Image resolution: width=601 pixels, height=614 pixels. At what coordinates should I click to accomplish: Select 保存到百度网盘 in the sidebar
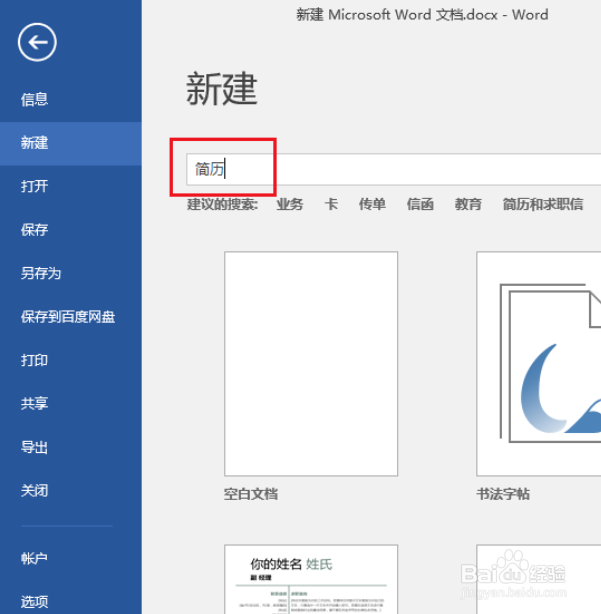68,317
